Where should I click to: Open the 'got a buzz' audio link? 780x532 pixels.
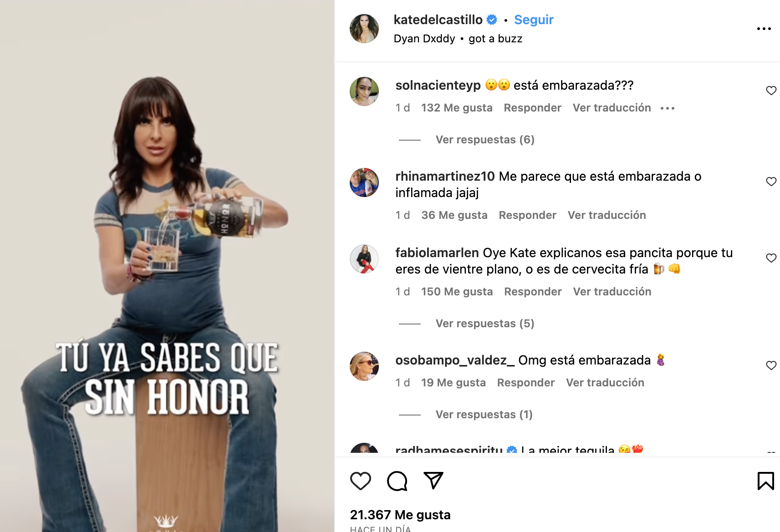495,39
